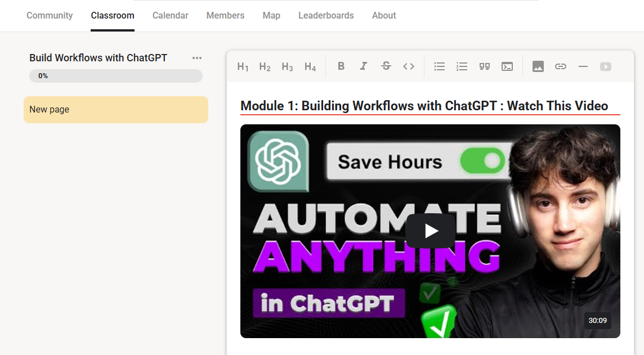Apply Heading 4 formatting
Image resolution: width=644 pixels, height=355 pixels.
[310, 66]
